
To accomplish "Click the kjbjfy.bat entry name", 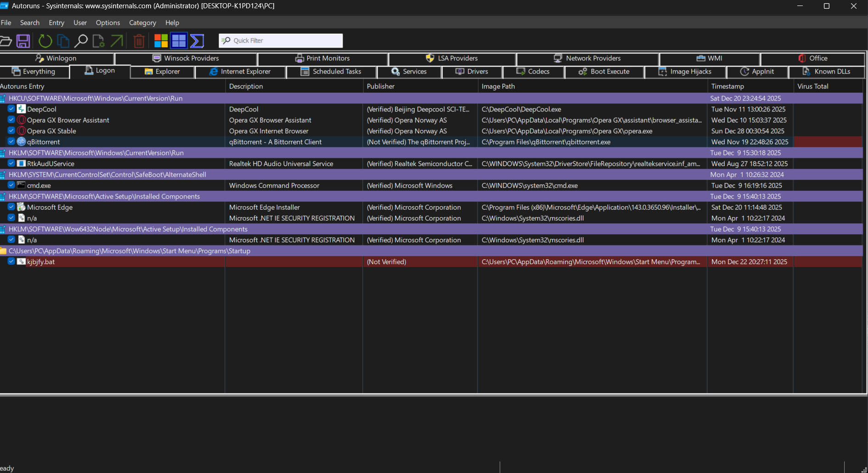I will (41, 262).
